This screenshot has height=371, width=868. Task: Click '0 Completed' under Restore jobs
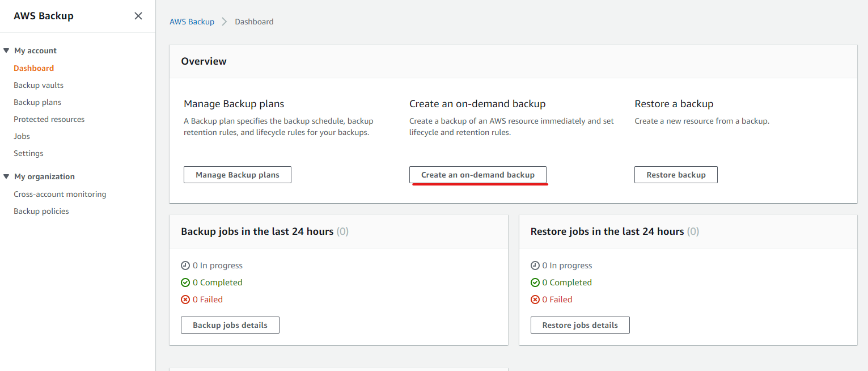567,283
